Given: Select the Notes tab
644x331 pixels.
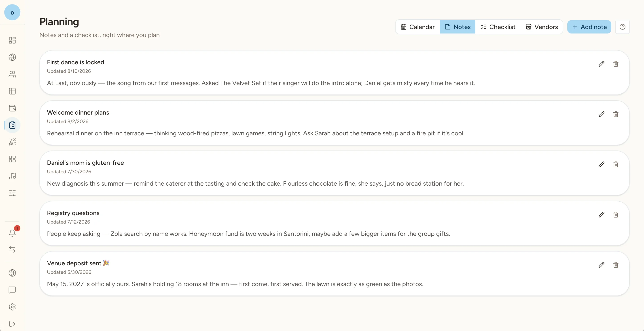Looking at the screenshot, I should pos(458,27).
